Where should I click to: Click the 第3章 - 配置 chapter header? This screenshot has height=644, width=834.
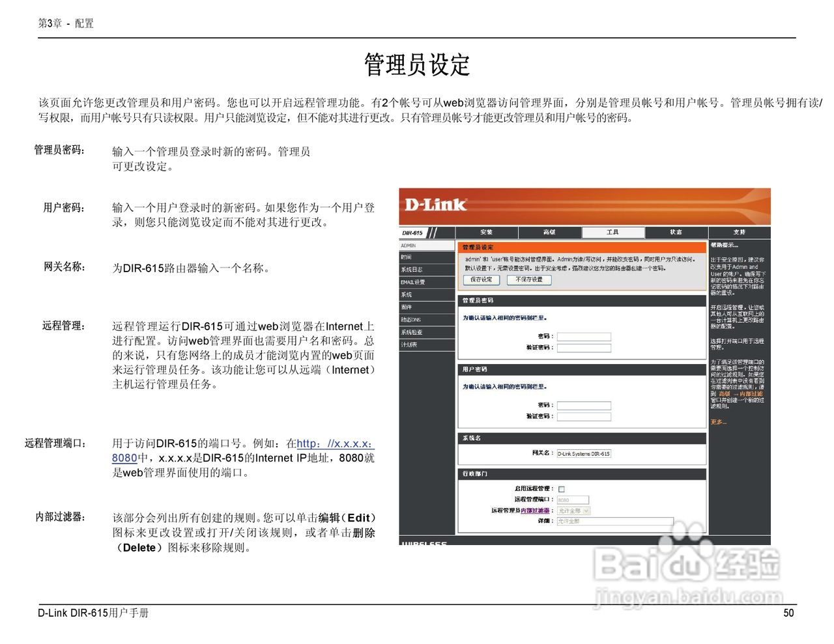[66, 23]
